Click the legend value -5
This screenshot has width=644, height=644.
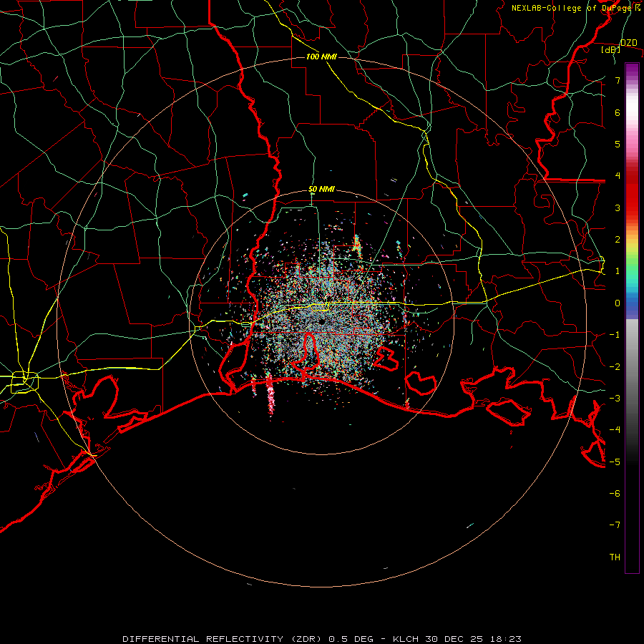click(x=615, y=462)
